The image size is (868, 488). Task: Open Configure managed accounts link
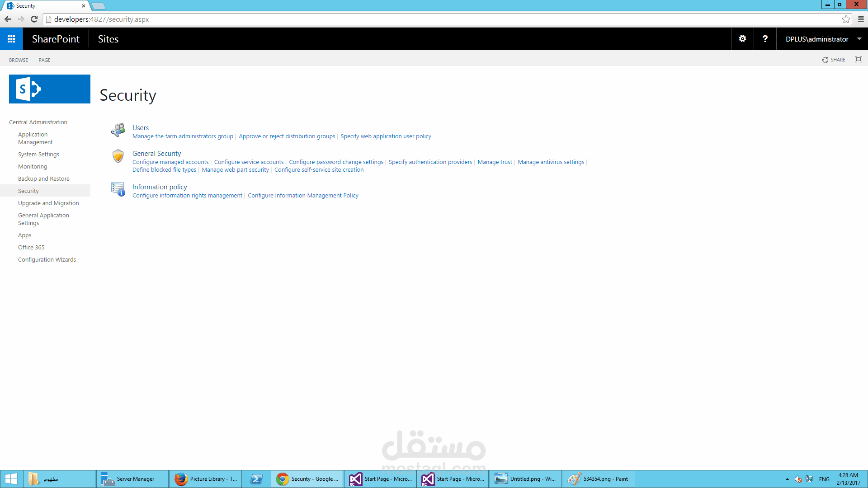(170, 162)
